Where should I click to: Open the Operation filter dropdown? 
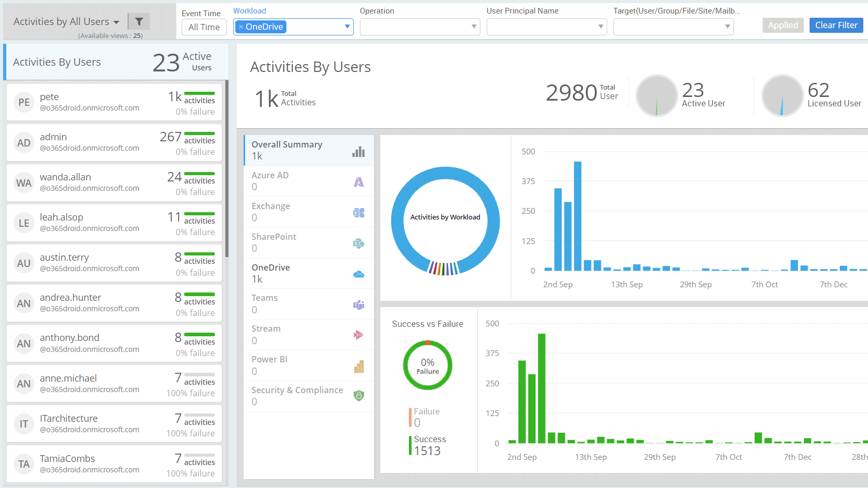pos(419,27)
